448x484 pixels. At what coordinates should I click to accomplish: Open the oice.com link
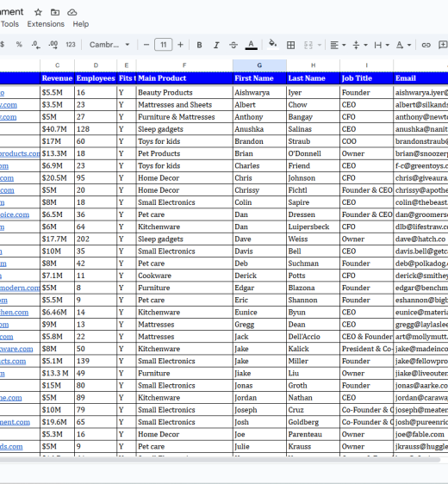pyautogui.click(x=15, y=214)
